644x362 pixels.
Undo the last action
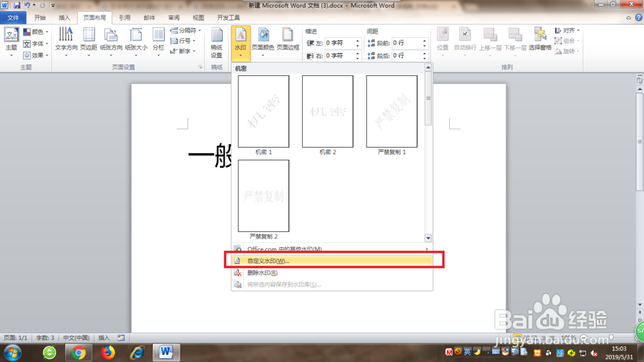click(26, 5)
